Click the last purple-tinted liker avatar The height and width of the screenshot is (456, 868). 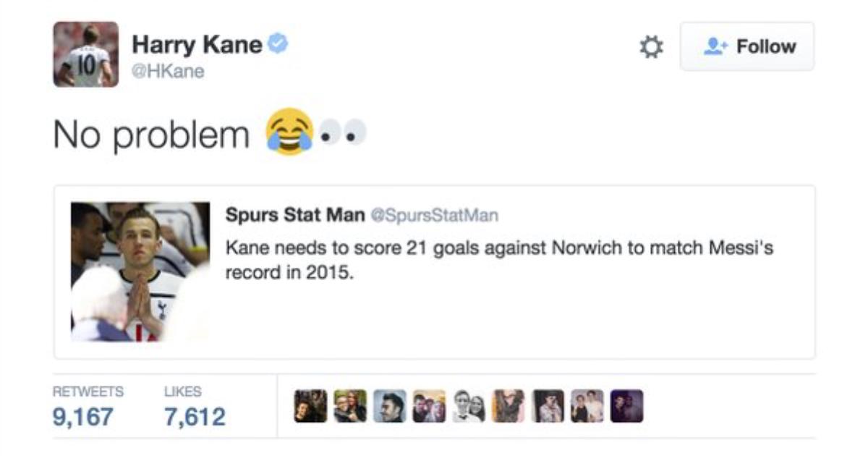click(626, 407)
